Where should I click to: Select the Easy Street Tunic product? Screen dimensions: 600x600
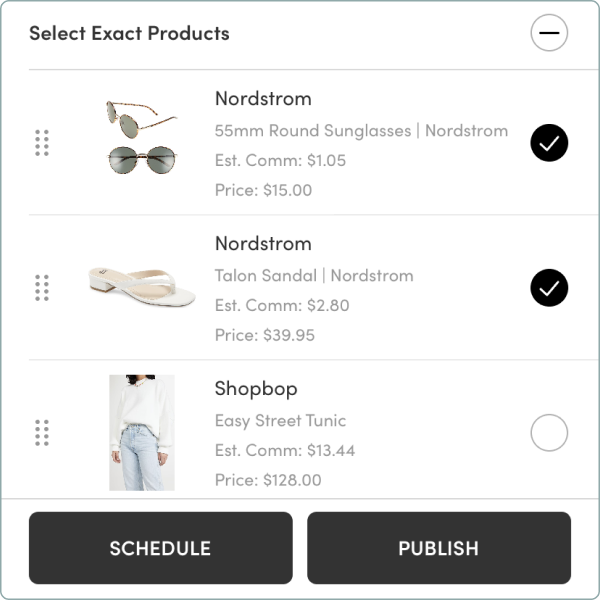[x=548, y=433]
